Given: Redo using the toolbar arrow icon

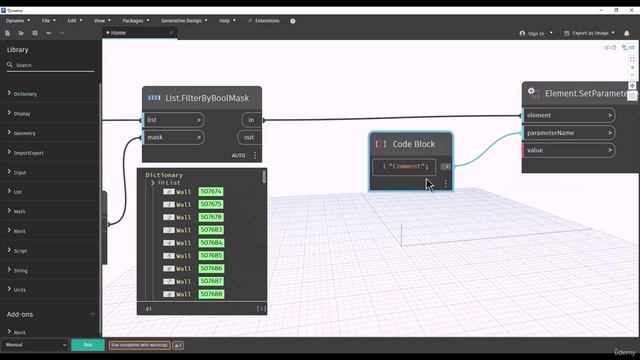Looking at the screenshot, I should (x=62, y=33).
